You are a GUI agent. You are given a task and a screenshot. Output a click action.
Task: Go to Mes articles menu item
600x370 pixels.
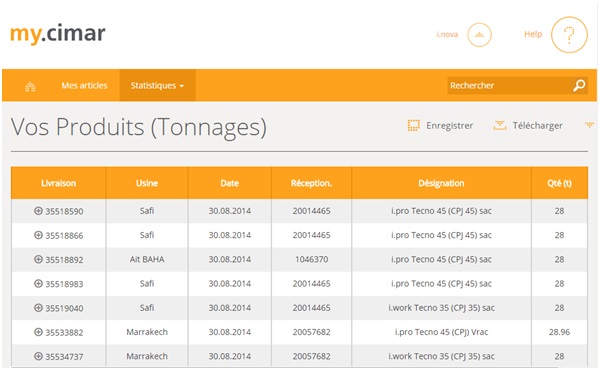[85, 85]
